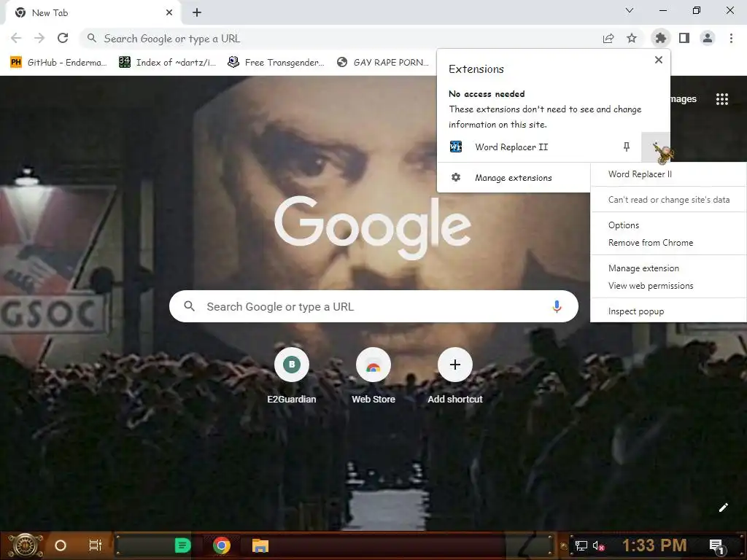Open the green notes app on taskbar
747x560 pixels.
182,545
